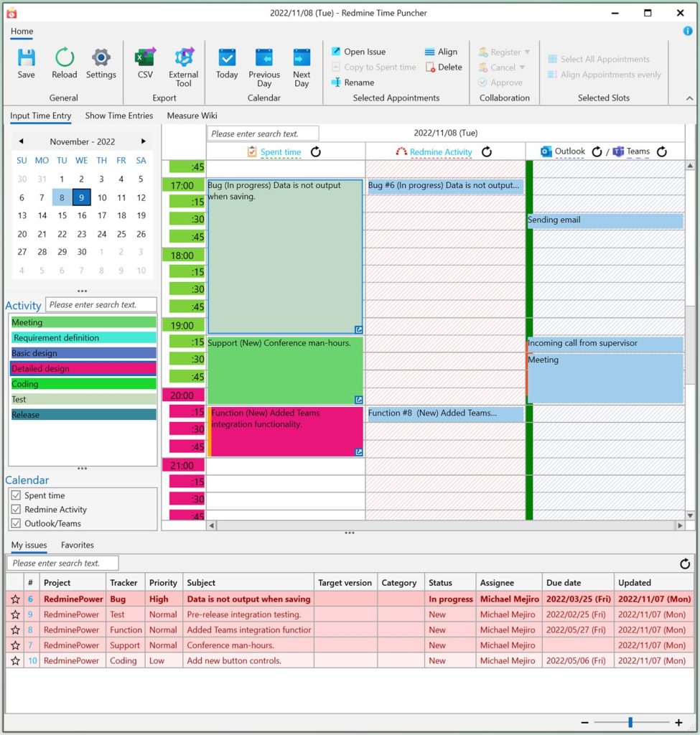700x735 pixels.
Task: Open Settings via the gear icon
Action: click(x=101, y=57)
